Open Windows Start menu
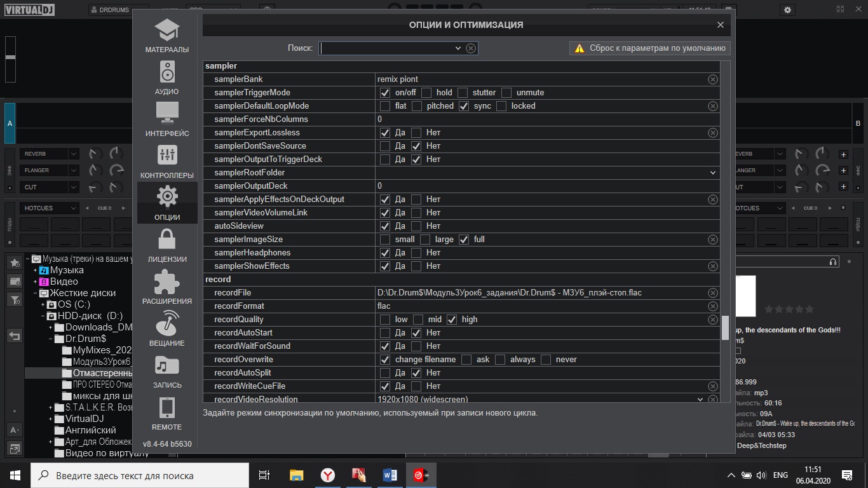This screenshot has width=868, height=488. [x=15, y=475]
